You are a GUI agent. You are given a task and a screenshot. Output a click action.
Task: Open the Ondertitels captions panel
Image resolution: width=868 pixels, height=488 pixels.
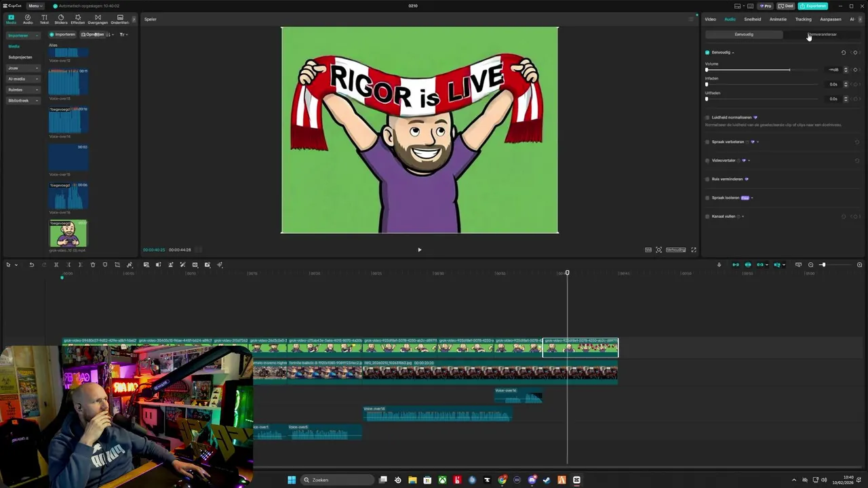(120, 19)
